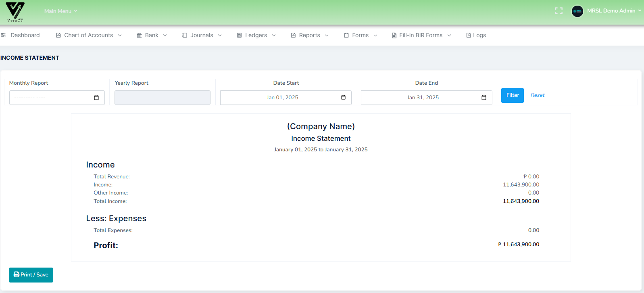The width and height of the screenshot is (644, 293).
Task: Go to Dashboard
Action: (x=25, y=35)
